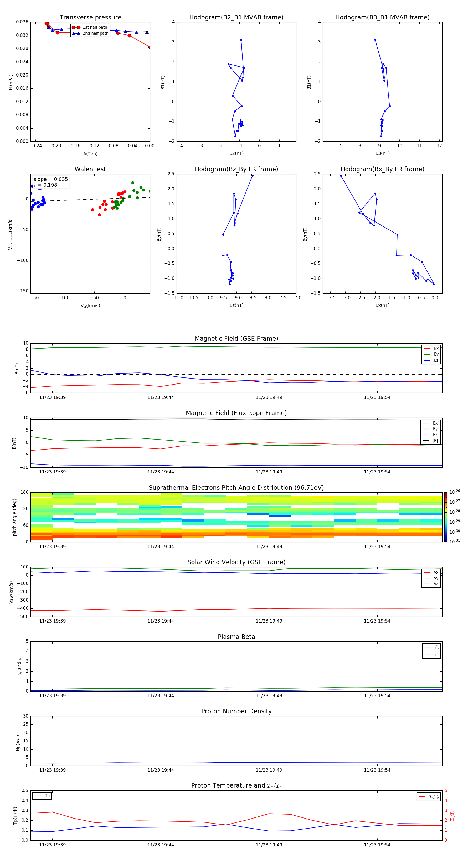Click the 'pitch angle (deg)' axis label
The height and width of the screenshot is (868, 473).
(x=15, y=517)
